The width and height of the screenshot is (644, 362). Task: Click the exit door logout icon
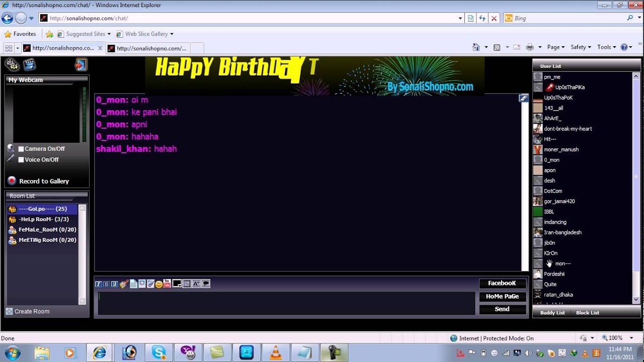(80, 64)
